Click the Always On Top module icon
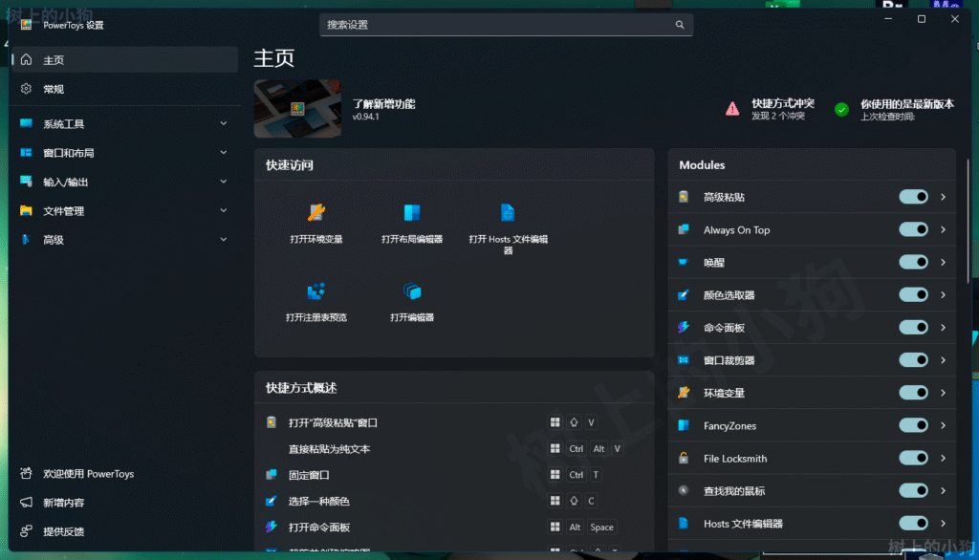The height and width of the screenshot is (560, 979). (x=684, y=229)
